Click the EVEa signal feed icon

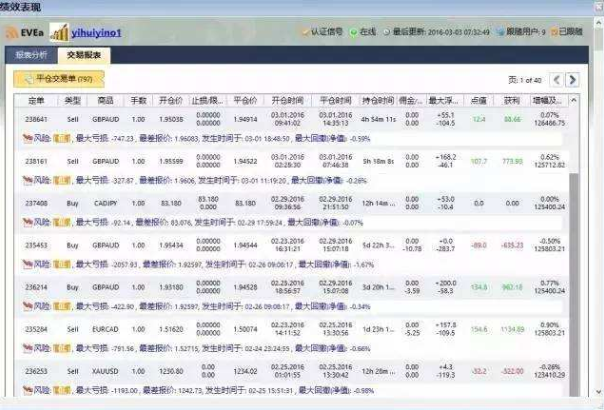coord(11,33)
